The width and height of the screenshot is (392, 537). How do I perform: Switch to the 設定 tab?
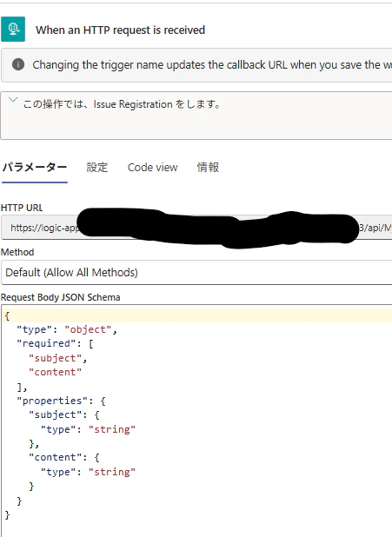click(97, 167)
